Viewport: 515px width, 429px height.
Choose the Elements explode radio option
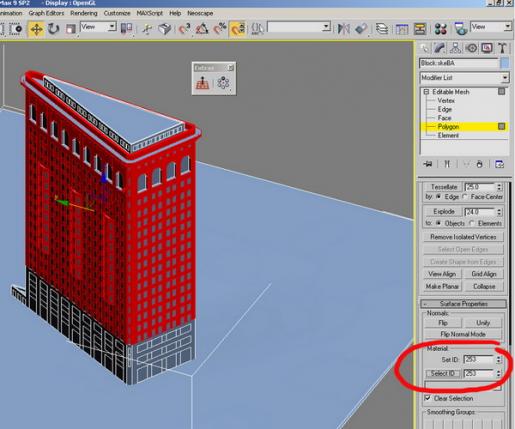coord(471,223)
